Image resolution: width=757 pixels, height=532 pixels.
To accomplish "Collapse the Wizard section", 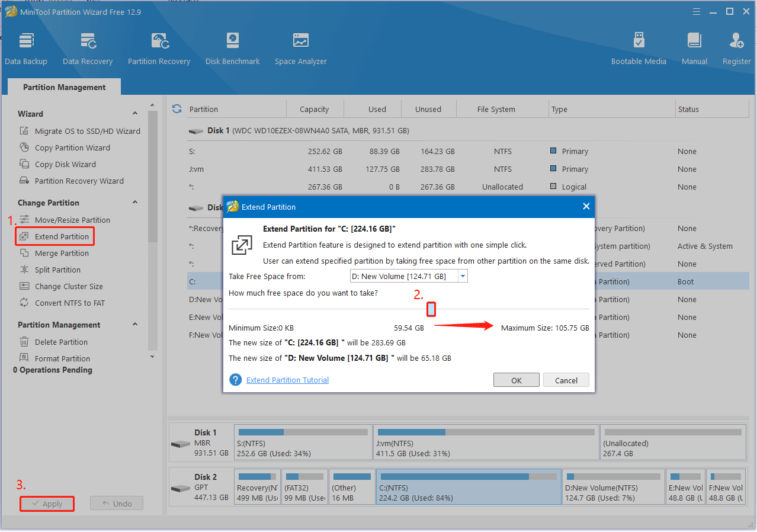I will [x=135, y=114].
